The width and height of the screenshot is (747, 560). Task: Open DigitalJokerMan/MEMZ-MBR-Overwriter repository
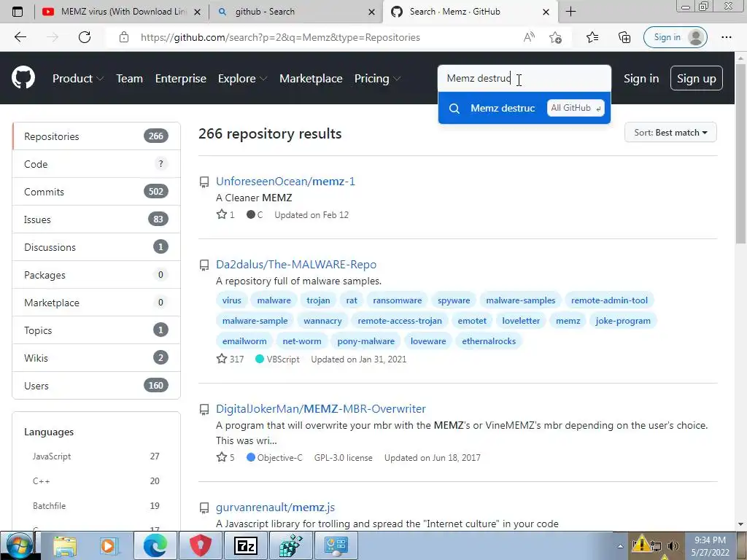[x=321, y=408]
